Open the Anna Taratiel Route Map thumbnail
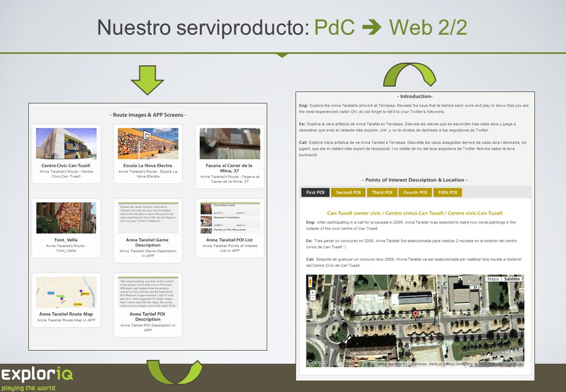The height and width of the screenshot is (392, 566). (66, 292)
